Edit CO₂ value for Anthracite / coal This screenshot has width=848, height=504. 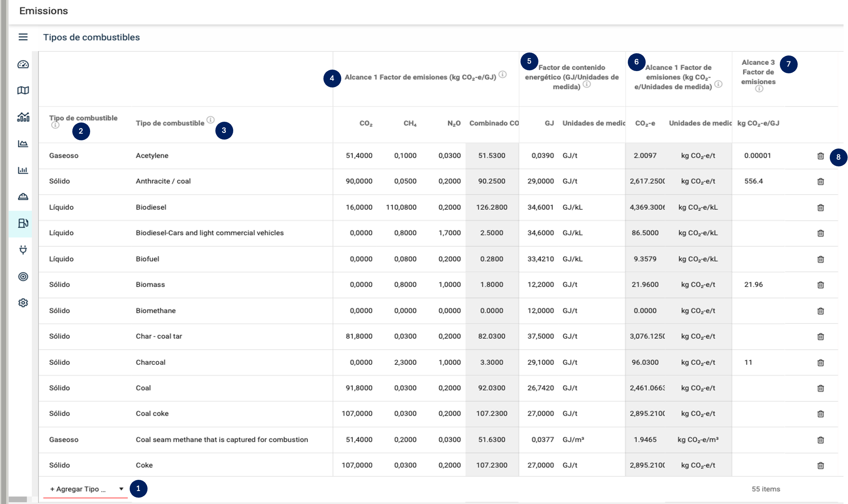point(358,181)
